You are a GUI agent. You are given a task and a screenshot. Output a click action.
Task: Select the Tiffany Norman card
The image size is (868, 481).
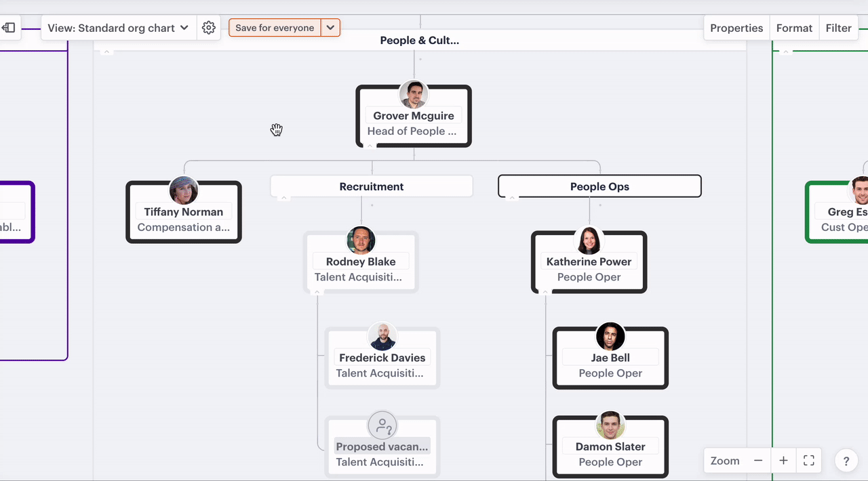[x=184, y=213]
